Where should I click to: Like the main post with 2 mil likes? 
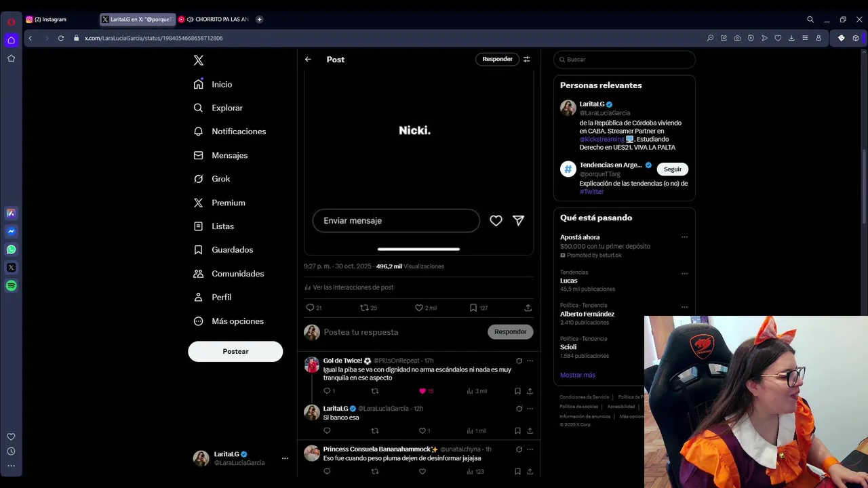426,308
